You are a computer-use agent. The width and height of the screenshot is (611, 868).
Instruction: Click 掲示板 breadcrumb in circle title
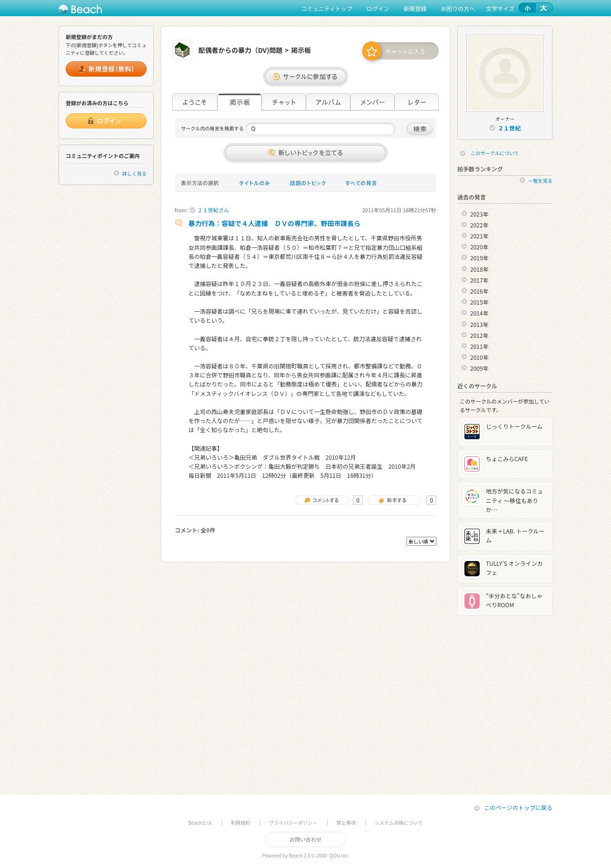301,50
